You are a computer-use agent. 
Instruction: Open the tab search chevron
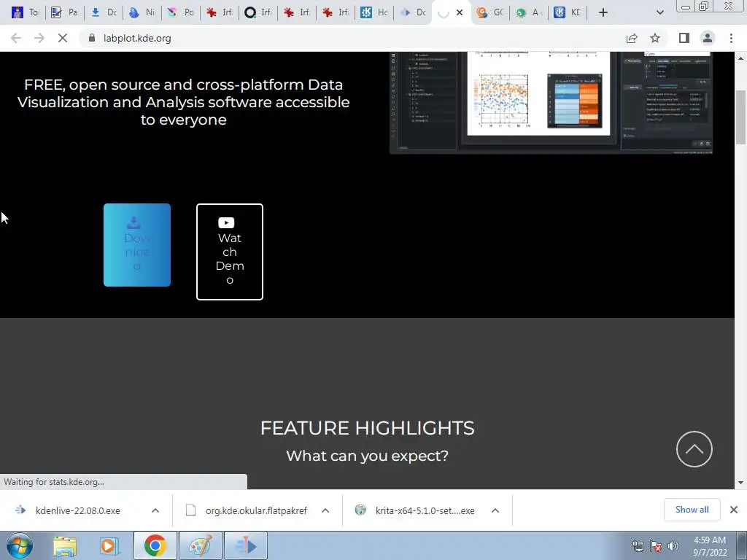659,12
